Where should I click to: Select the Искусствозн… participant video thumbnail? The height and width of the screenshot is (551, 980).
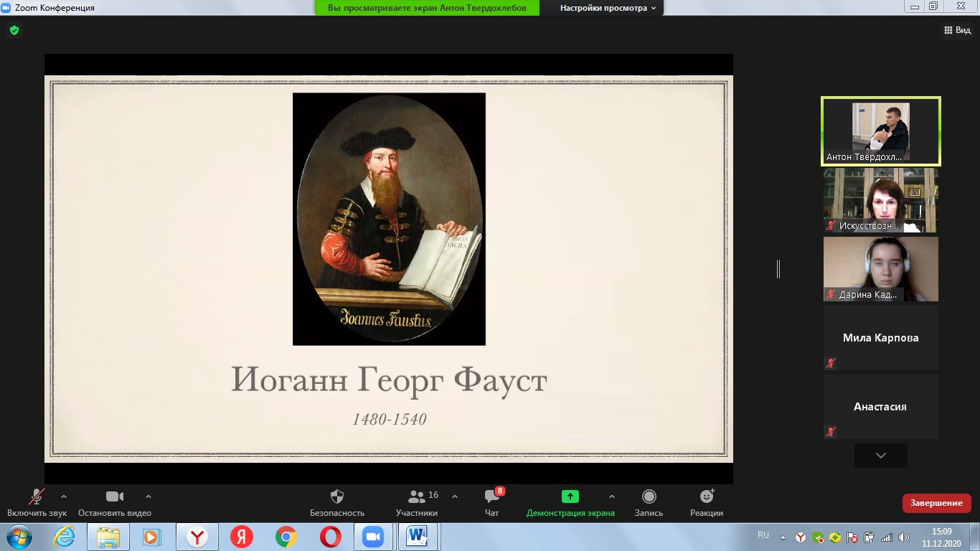click(881, 200)
